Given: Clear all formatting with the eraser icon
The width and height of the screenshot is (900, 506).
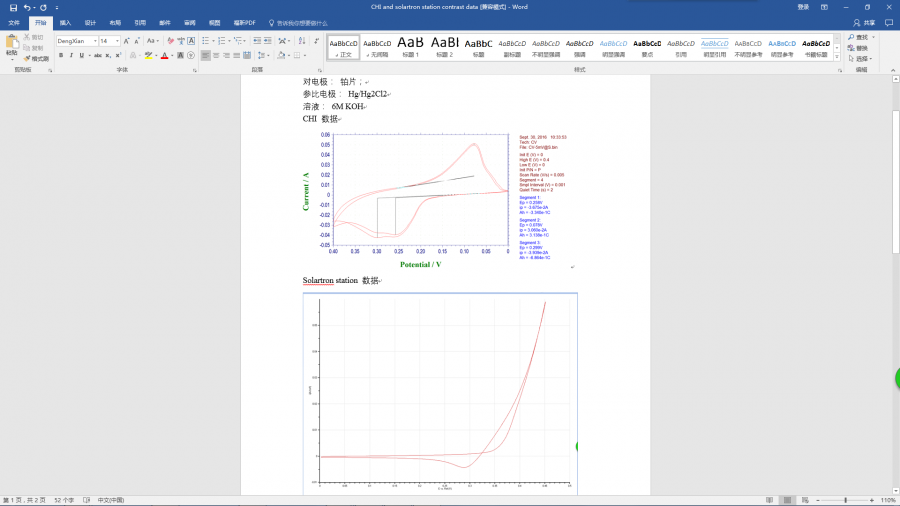Looking at the screenshot, I should (170, 41).
